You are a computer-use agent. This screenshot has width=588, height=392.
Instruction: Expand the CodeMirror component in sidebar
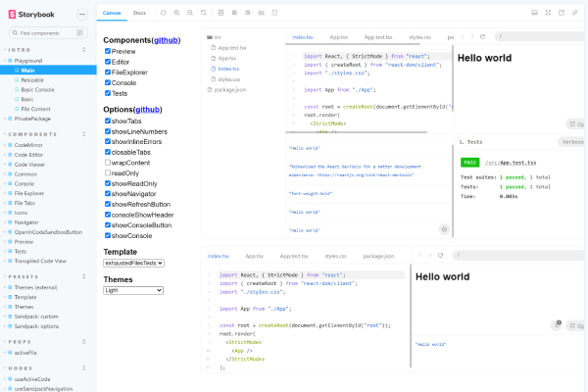tap(28, 145)
